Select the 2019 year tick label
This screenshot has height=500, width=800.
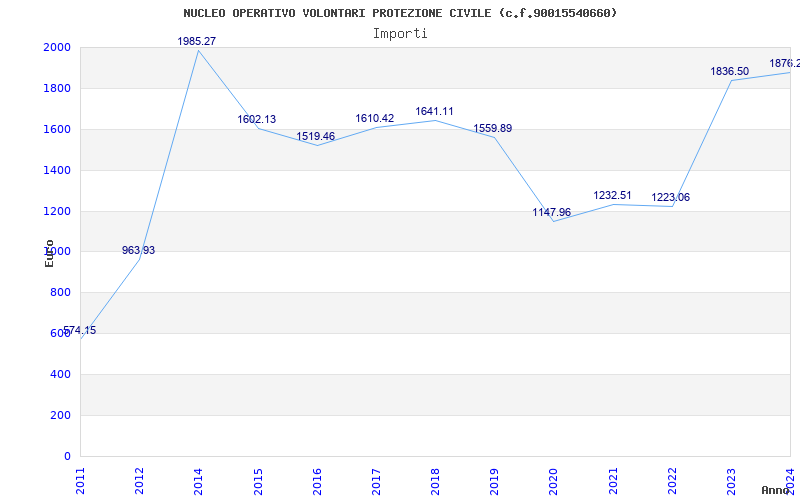pos(494,481)
